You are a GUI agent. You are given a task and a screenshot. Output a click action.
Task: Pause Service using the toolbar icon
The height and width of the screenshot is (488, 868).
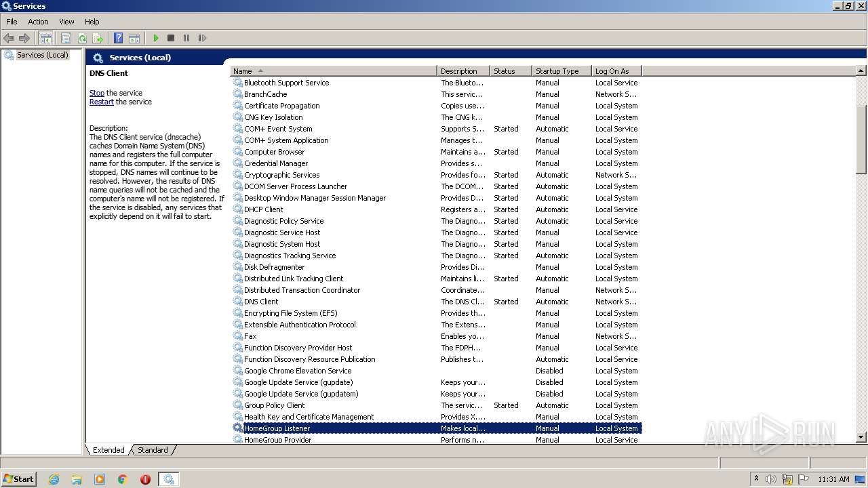pyautogui.click(x=186, y=38)
